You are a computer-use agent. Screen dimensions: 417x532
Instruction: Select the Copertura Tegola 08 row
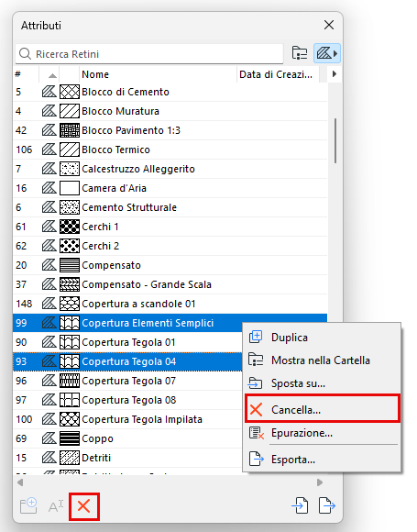(127, 400)
